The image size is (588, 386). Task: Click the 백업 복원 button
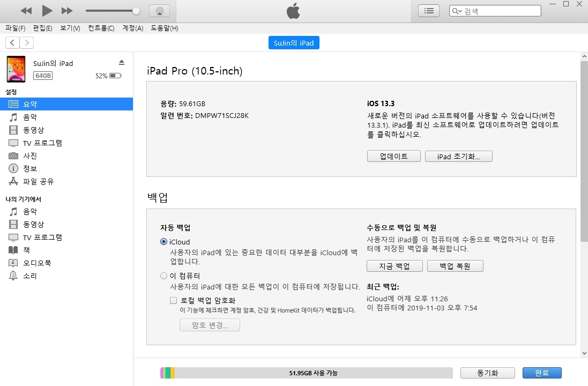point(455,266)
